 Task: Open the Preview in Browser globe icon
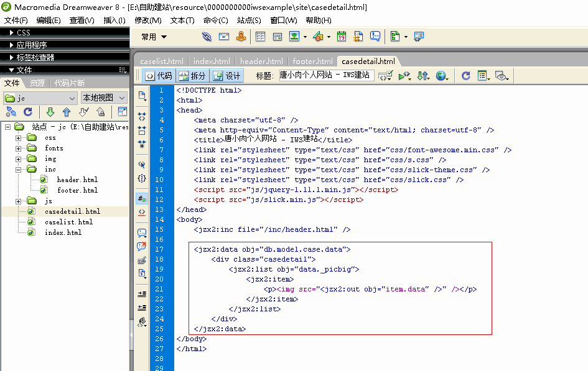pos(442,76)
